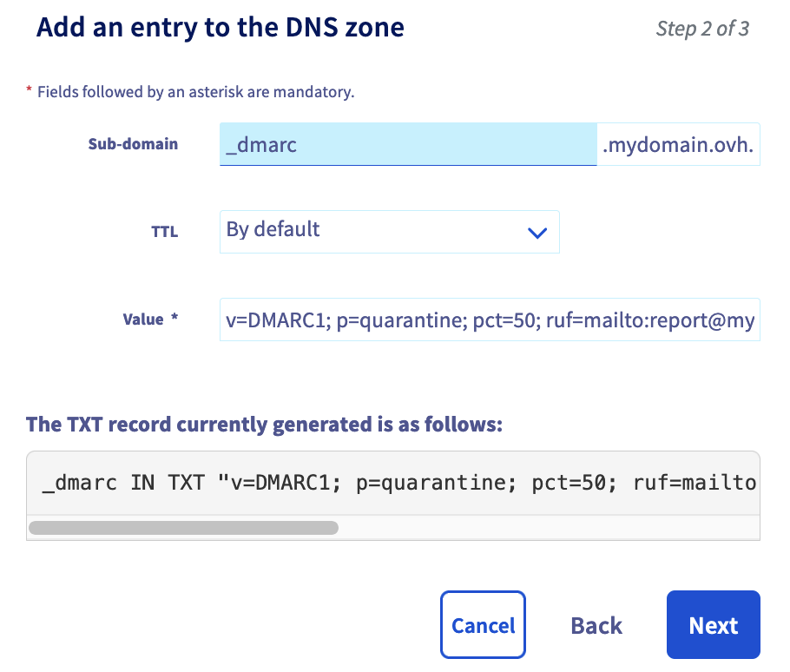Cancel the DNS entry creation
Viewport: 790px width, 672px height.
483,624
